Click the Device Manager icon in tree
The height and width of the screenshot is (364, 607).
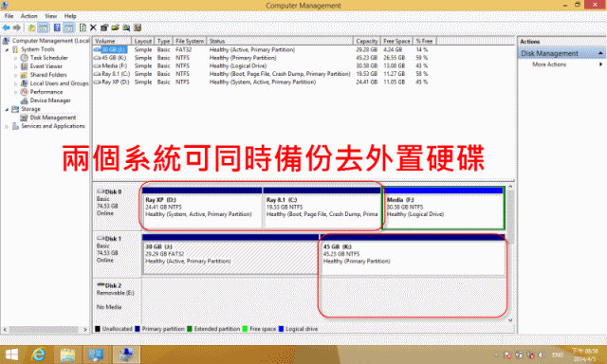(24, 100)
